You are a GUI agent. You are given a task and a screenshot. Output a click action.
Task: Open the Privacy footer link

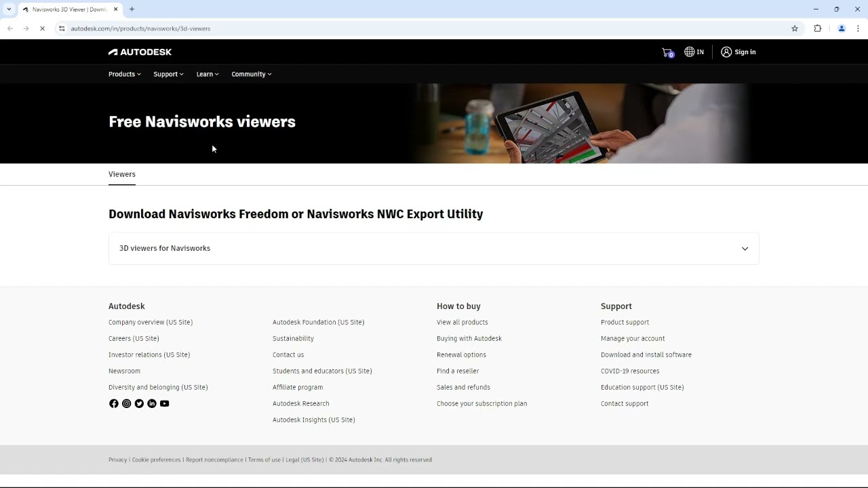[117, 460]
